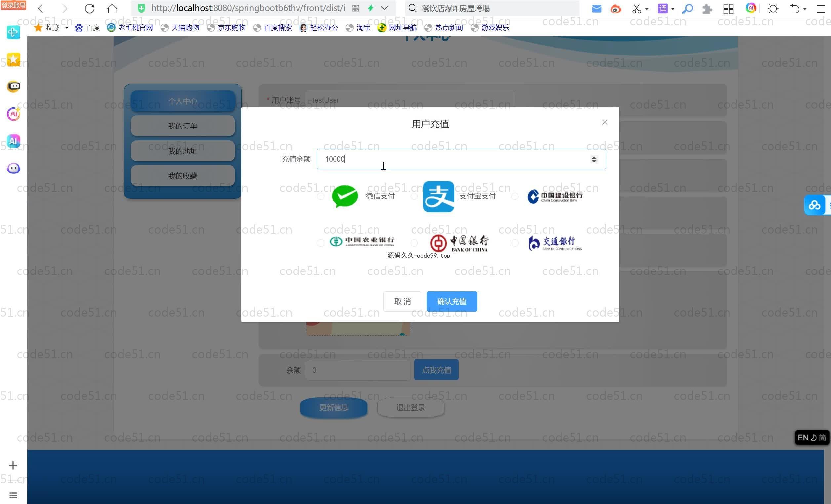
Task: Open the 我的收藏 menu item
Action: point(182,175)
